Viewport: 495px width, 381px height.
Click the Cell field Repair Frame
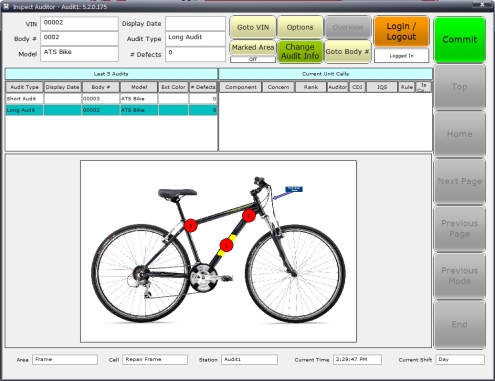(x=155, y=359)
